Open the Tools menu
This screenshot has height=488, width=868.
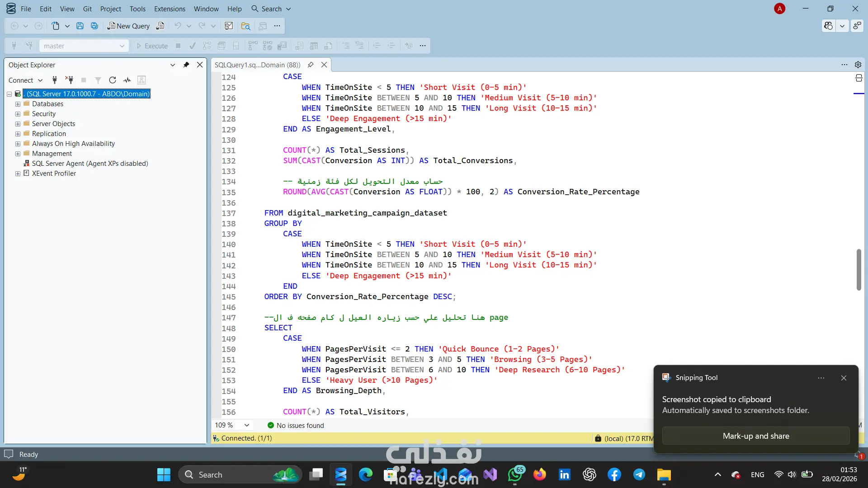pos(137,9)
